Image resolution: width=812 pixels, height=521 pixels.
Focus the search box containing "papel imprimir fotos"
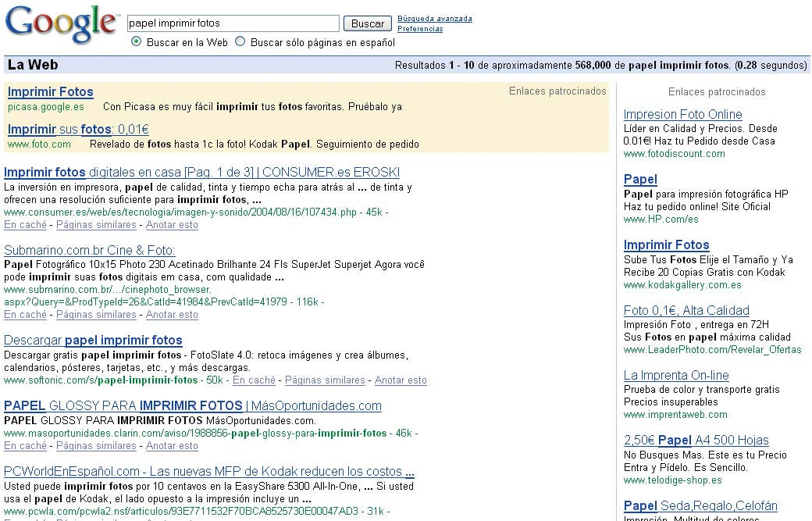[x=233, y=23]
